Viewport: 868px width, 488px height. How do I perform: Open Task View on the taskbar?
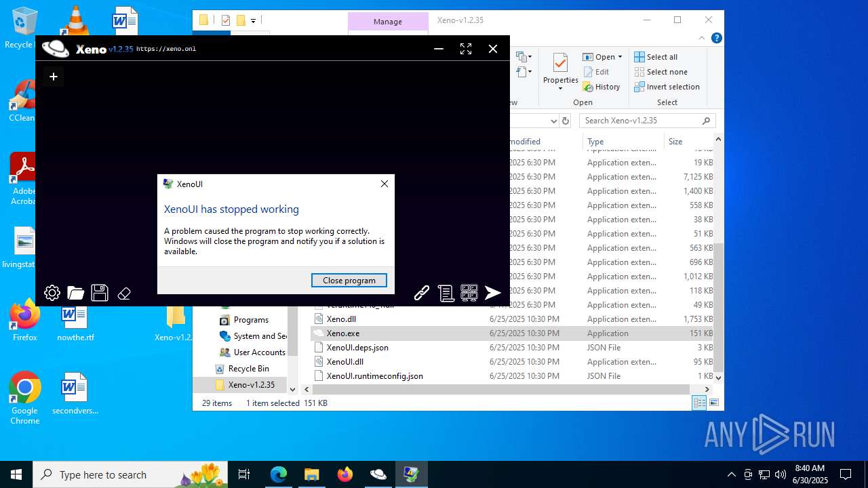point(244,474)
